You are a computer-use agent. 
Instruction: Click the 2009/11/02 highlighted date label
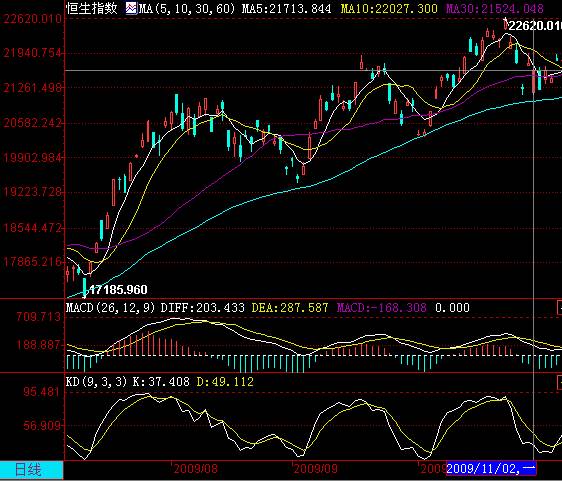coord(491,468)
